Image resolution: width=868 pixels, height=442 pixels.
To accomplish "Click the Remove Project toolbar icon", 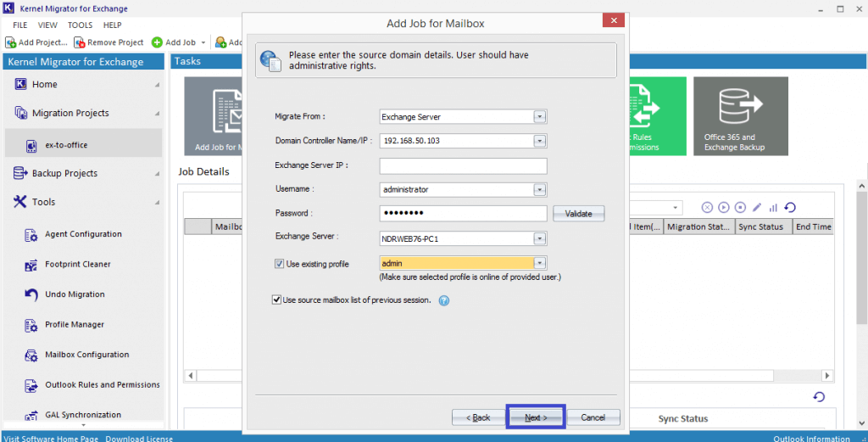I will coord(79,42).
